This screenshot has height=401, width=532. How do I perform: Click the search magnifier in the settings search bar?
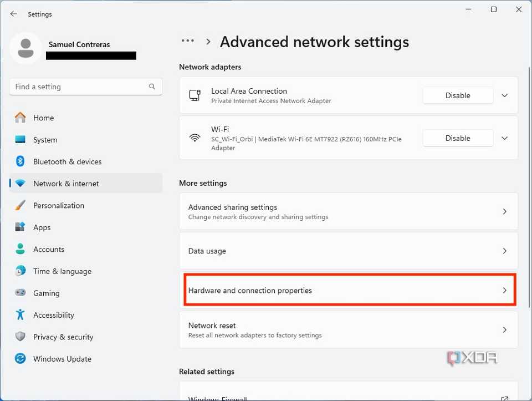pyautogui.click(x=152, y=87)
